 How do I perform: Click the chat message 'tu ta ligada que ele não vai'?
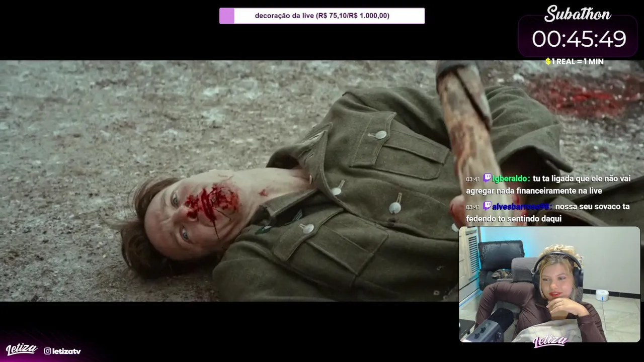tap(548, 185)
